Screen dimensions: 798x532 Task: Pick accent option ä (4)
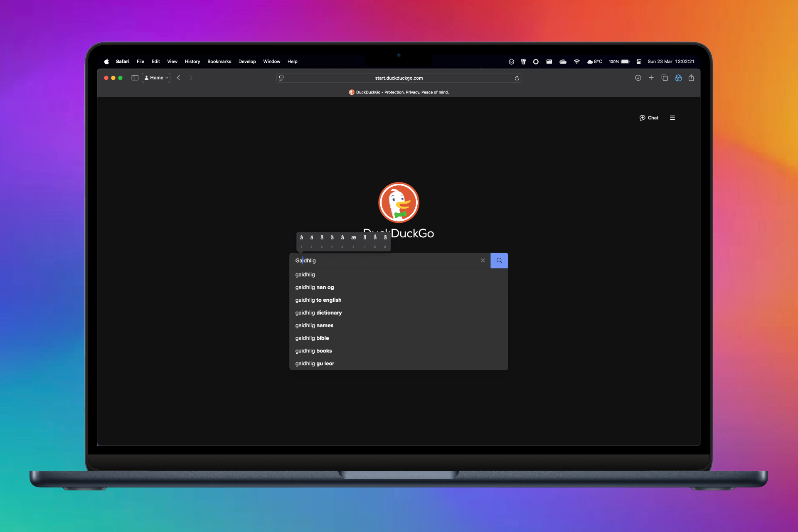point(332,241)
